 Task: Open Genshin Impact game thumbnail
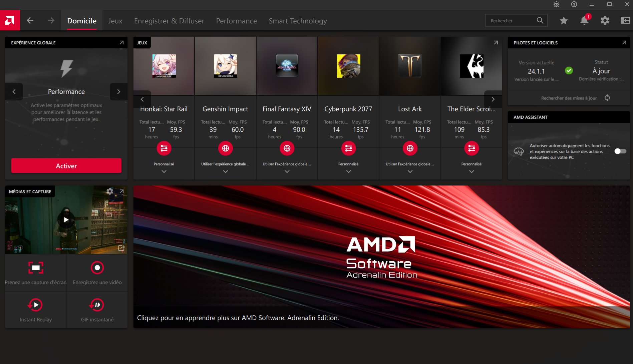click(226, 66)
